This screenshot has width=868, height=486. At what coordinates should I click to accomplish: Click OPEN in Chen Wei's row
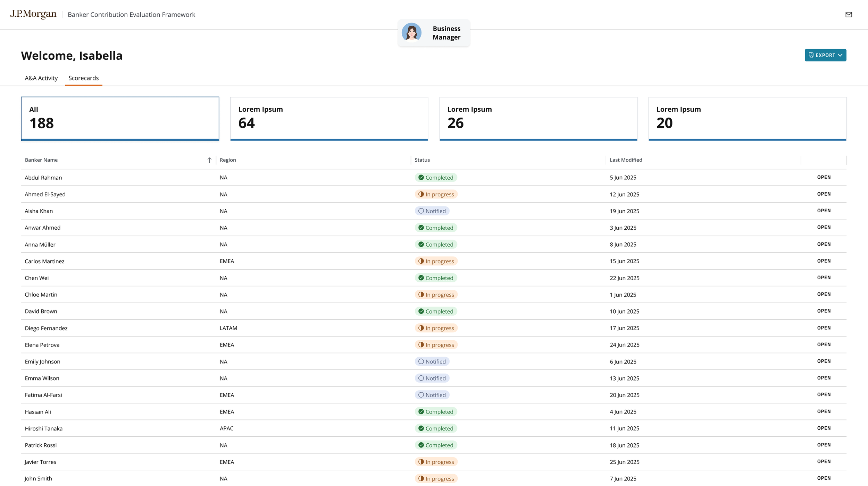[x=824, y=278]
